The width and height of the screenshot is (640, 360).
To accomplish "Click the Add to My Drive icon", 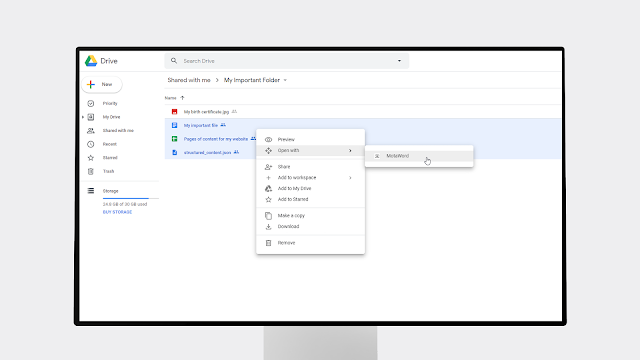I will tap(268, 189).
